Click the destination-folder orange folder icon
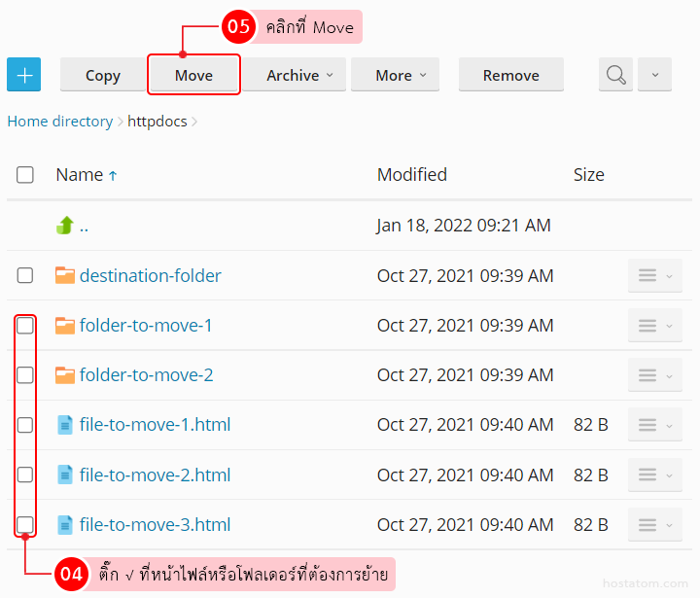 (65, 276)
